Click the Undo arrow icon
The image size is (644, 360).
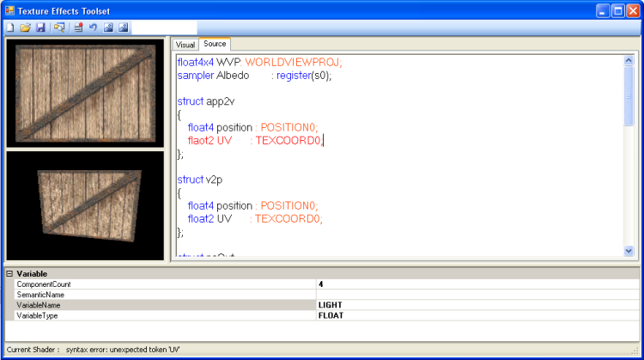tap(93, 28)
